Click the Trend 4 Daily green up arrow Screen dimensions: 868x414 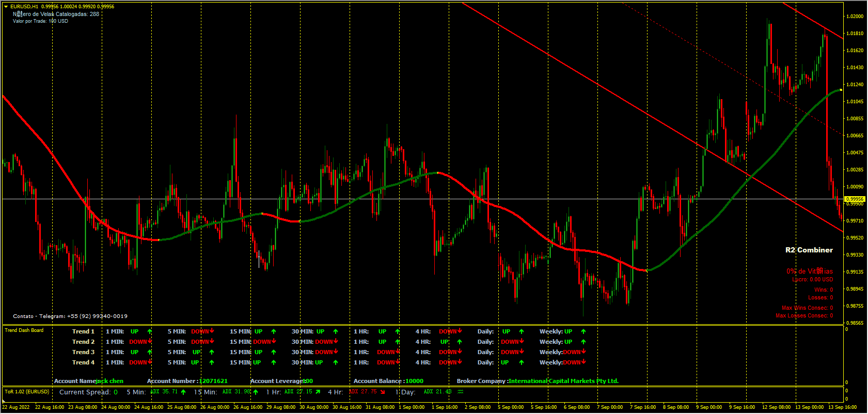522,362
